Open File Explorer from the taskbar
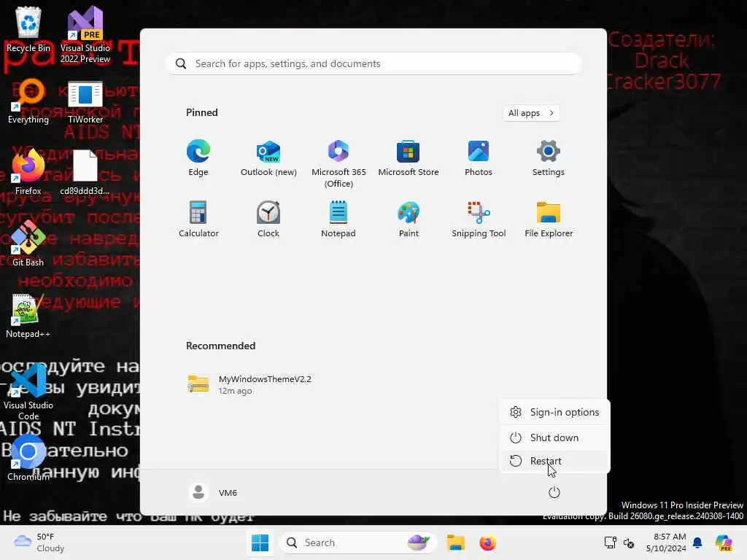 point(455,542)
